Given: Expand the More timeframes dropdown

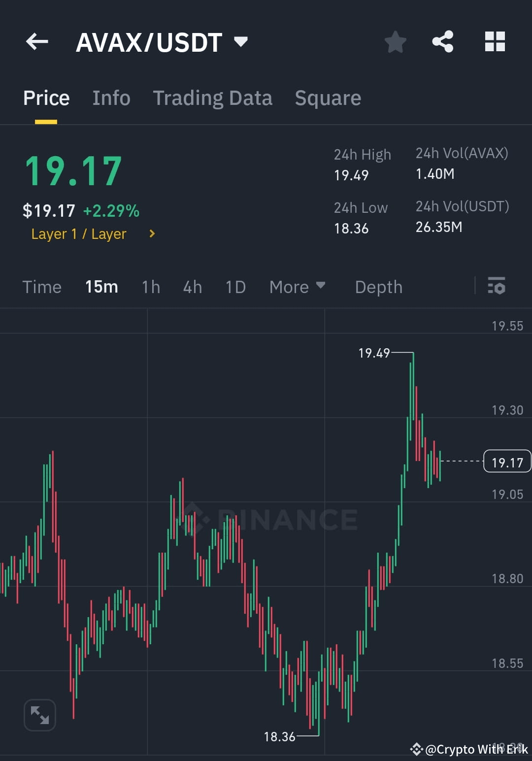Looking at the screenshot, I should coord(297,287).
